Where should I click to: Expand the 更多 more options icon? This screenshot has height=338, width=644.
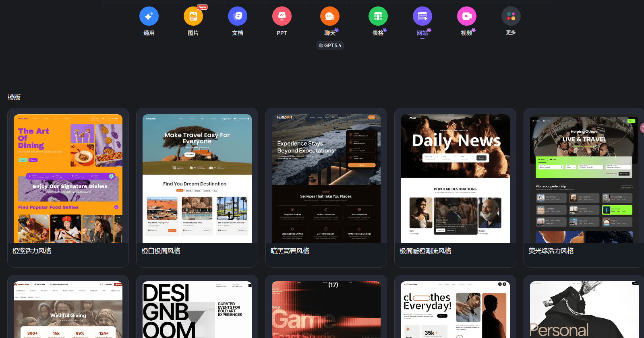tap(511, 16)
